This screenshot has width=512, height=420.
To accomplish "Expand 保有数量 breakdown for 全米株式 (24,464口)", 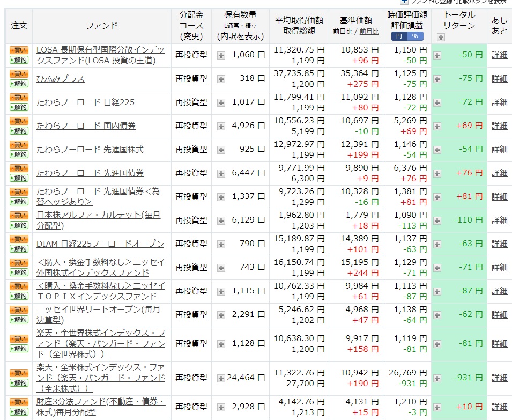I will coord(221,378).
